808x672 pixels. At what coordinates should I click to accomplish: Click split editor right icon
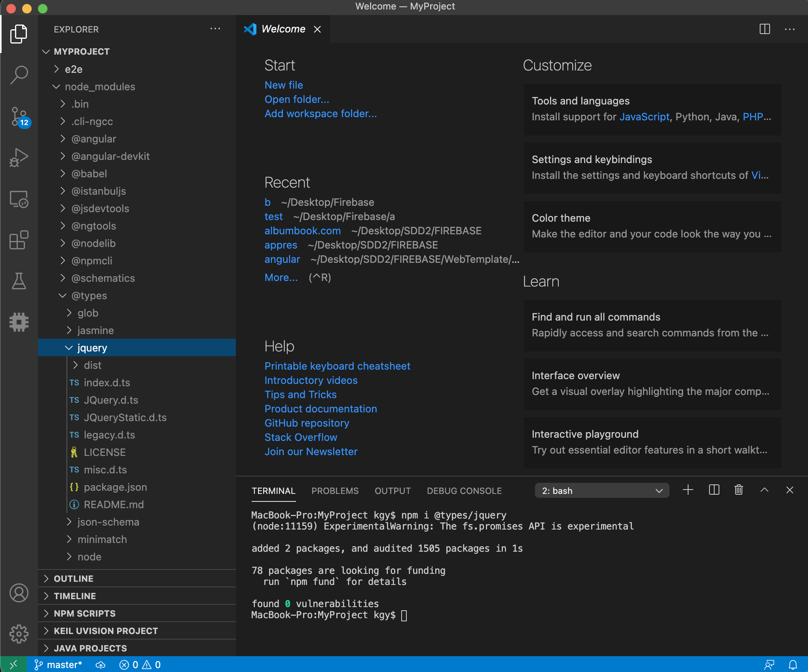pyautogui.click(x=764, y=29)
